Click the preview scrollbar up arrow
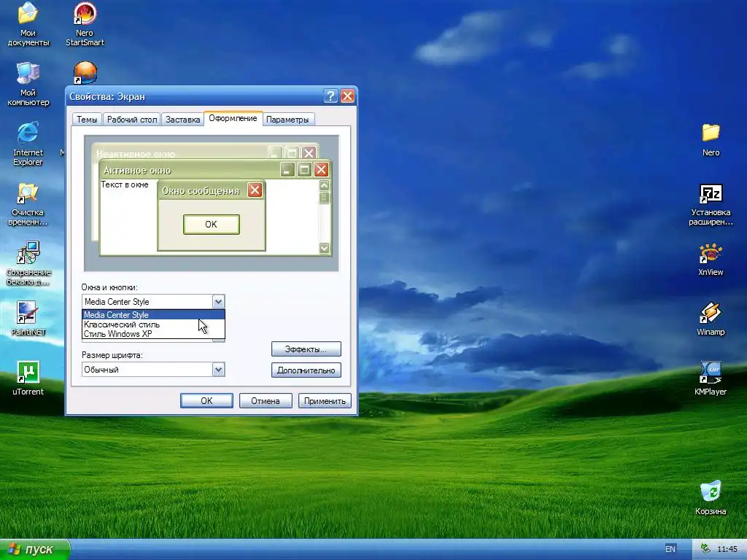Image resolution: width=747 pixels, height=560 pixels. click(324, 185)
